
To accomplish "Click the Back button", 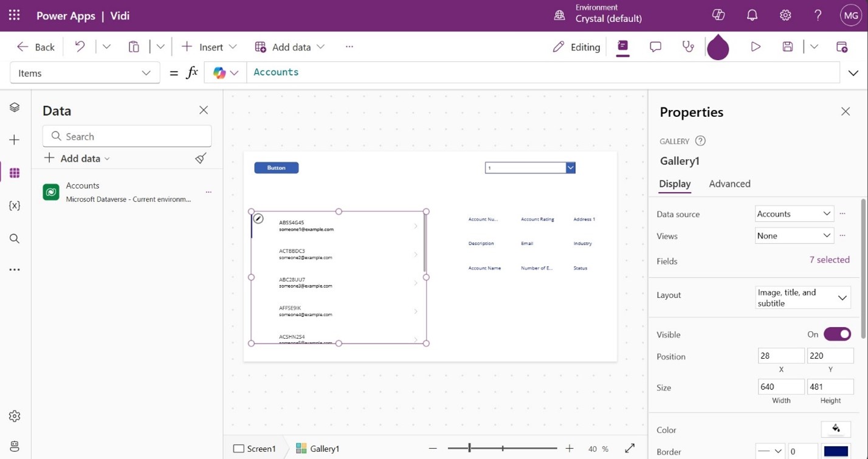I will click(36, 47).
